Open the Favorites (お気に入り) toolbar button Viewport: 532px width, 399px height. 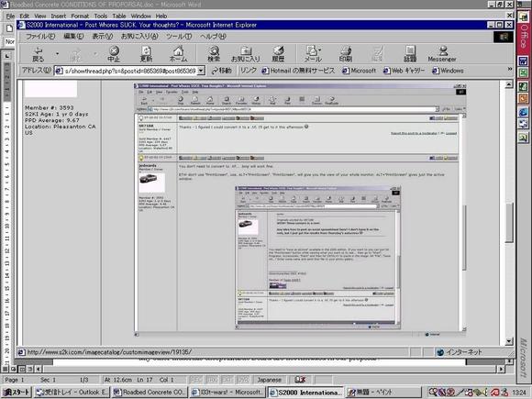click(245, 54)
